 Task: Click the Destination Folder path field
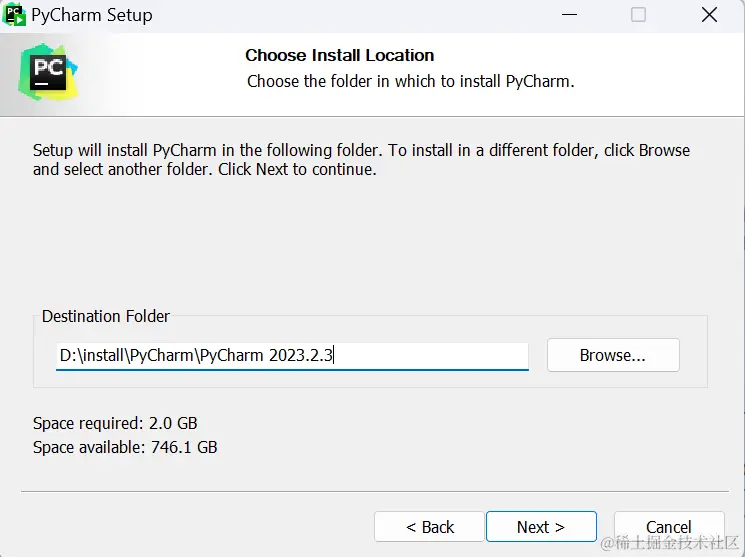292,355
